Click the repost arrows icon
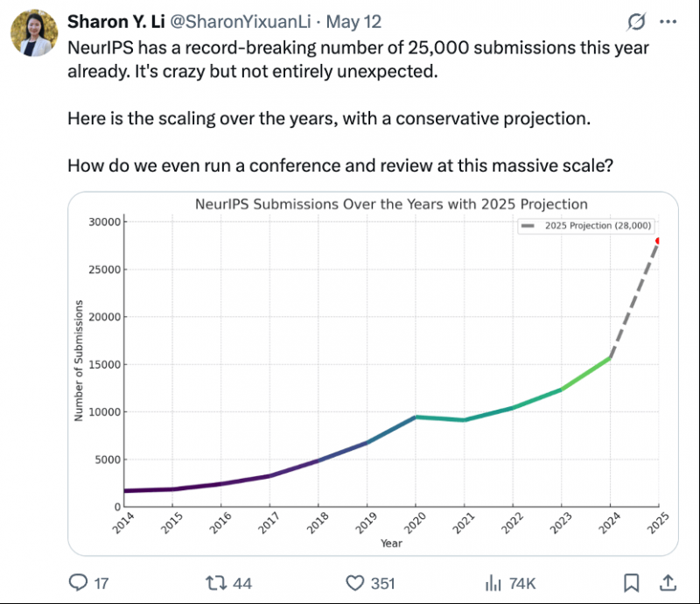 click(216, 583)
